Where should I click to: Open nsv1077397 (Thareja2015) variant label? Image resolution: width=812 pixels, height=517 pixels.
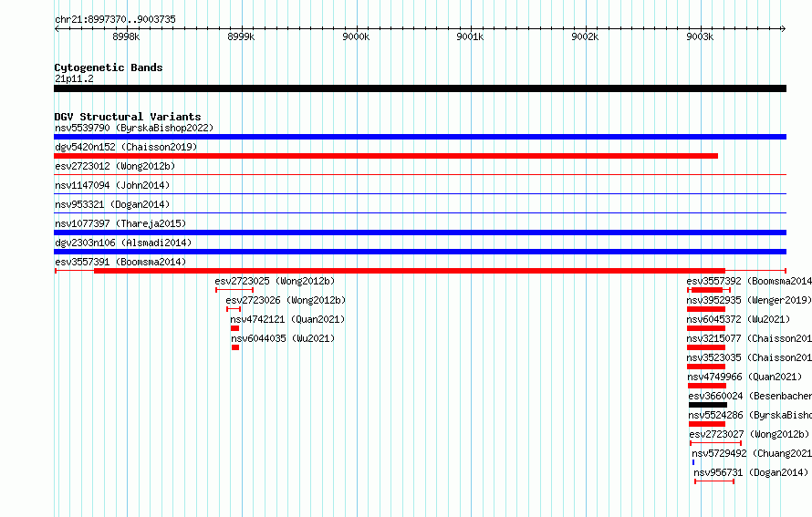point(120,223)
